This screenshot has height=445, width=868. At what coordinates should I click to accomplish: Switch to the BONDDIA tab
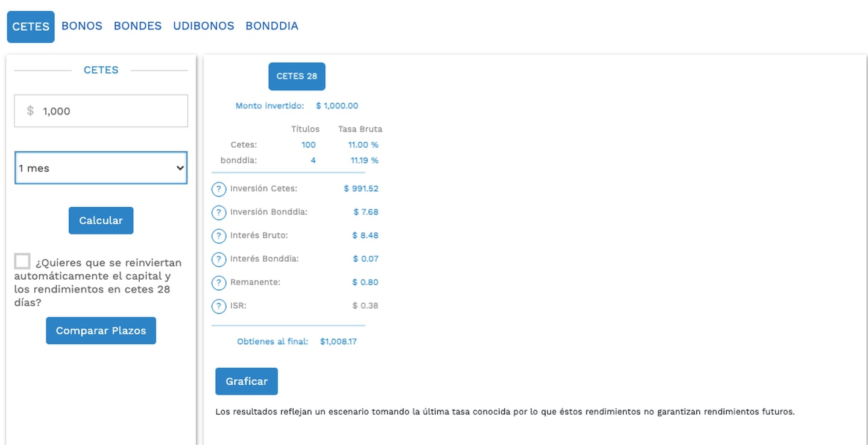click(x=272, y=26)
